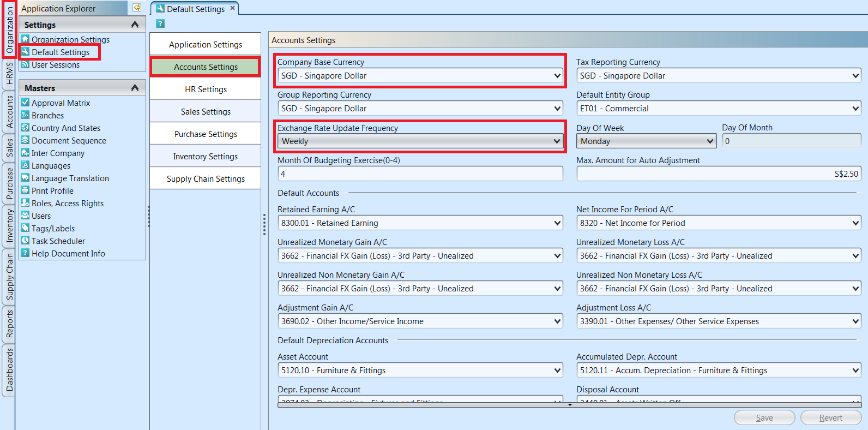Switch to the Sales side tab
The width and height of the screenshot is (868, 430).
click(x=9, y=147)
